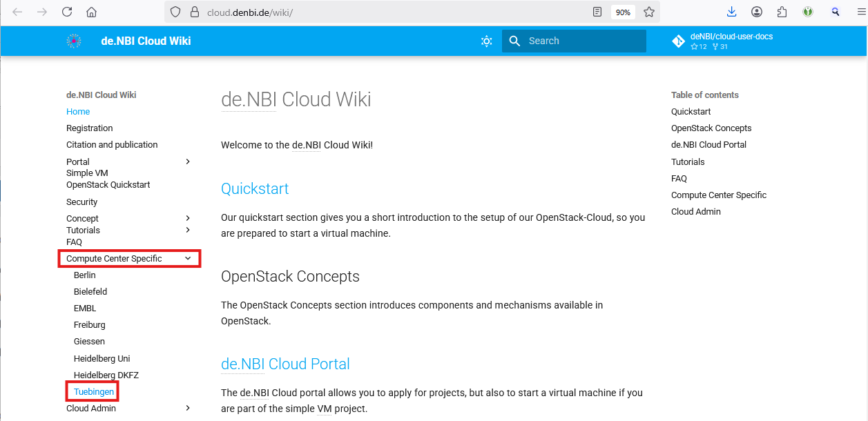The width and height of the screenshot is (868, 421).
Task: Open the Git repository icon
Action: (678, 41)
